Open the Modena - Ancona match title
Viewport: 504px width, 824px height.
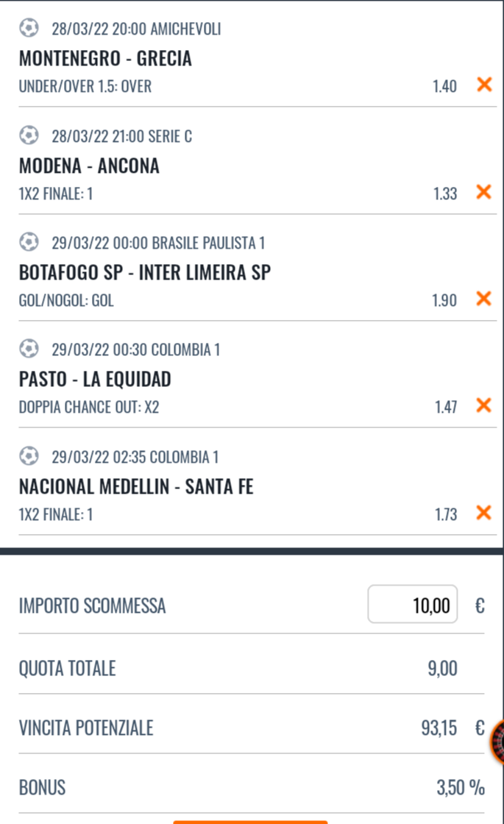pos(89,166)
